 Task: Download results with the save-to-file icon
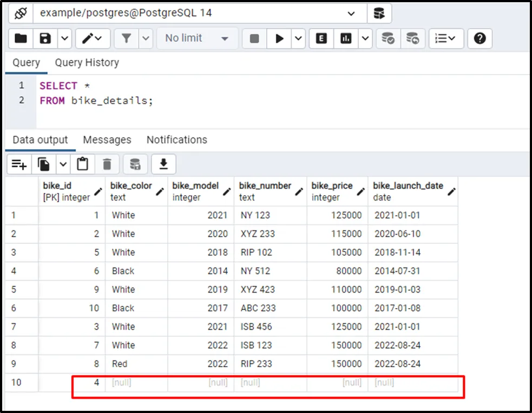pyautogui.click(x=163, y=164)
